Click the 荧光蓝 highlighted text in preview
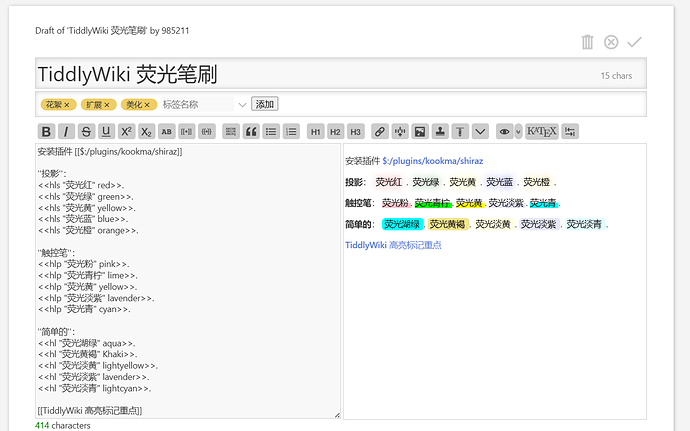The image size is (690, 431). [x=499, y=182]
